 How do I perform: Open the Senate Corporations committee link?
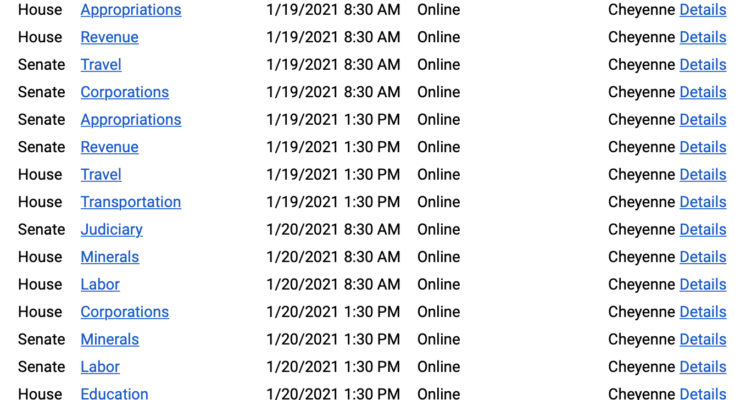[125, 92]
